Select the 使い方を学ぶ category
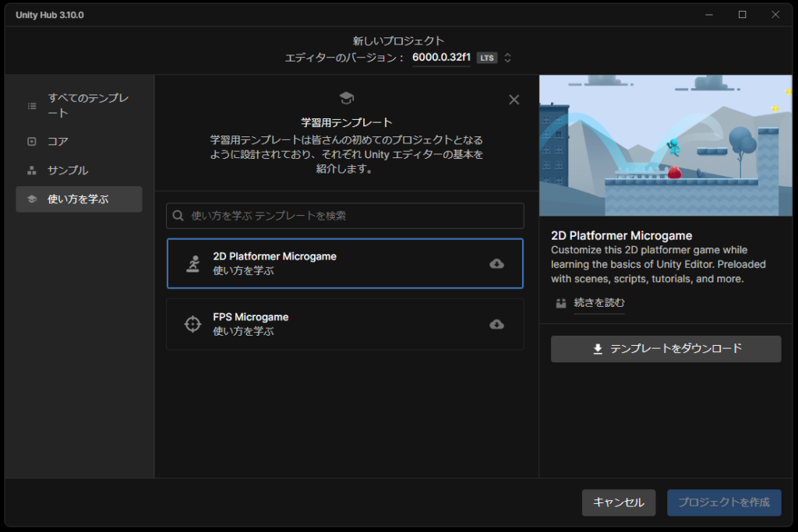798x532 pixels. click(79, 199)
